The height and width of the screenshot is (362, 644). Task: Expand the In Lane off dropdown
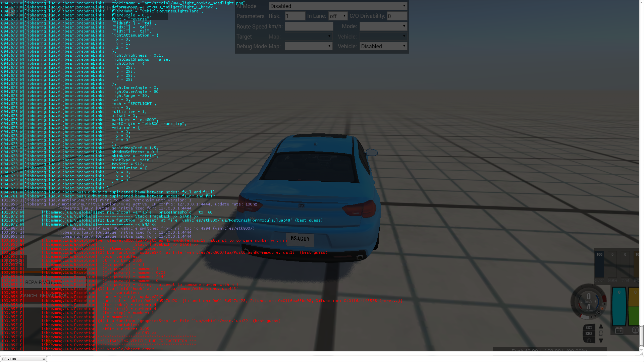tap(338, 16)
